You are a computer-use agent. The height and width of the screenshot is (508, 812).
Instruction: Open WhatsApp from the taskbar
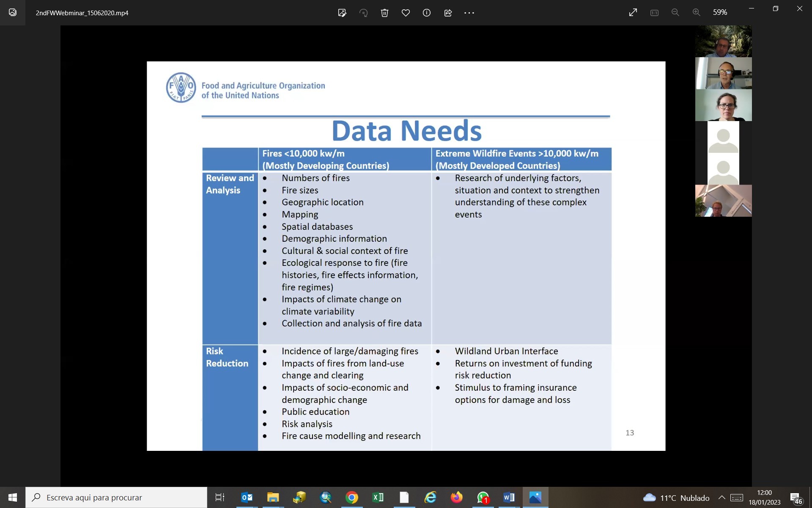[x=483, y=497]
